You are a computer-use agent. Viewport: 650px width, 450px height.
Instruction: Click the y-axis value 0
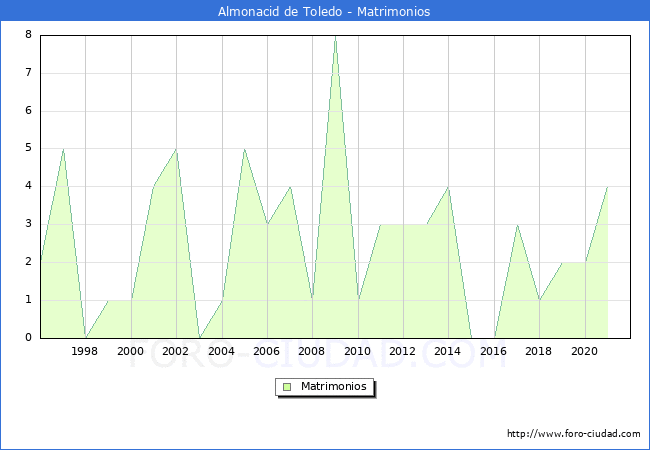point(28,337)
